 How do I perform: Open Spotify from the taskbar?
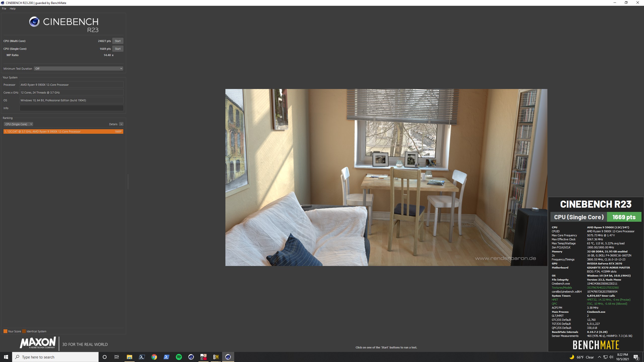point(179,357)
